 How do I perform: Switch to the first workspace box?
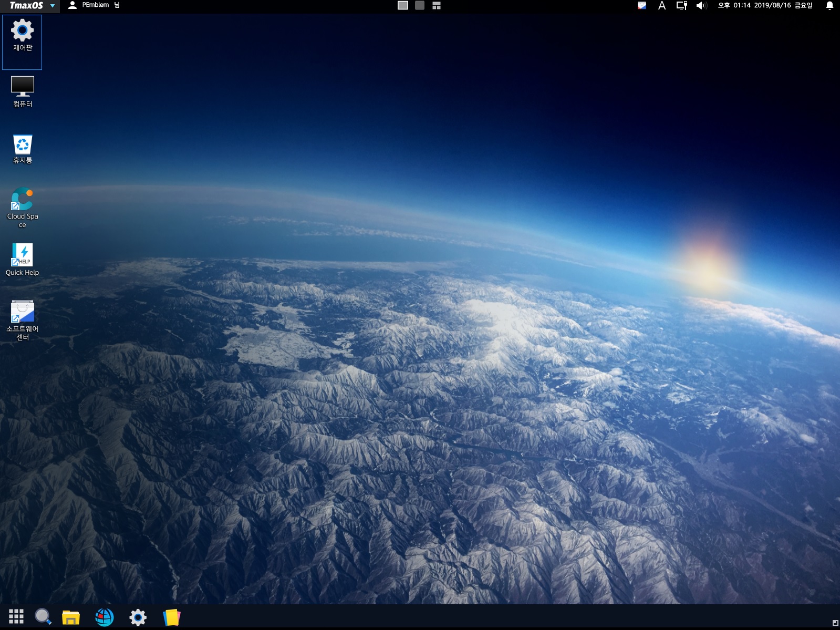(403, 5)
